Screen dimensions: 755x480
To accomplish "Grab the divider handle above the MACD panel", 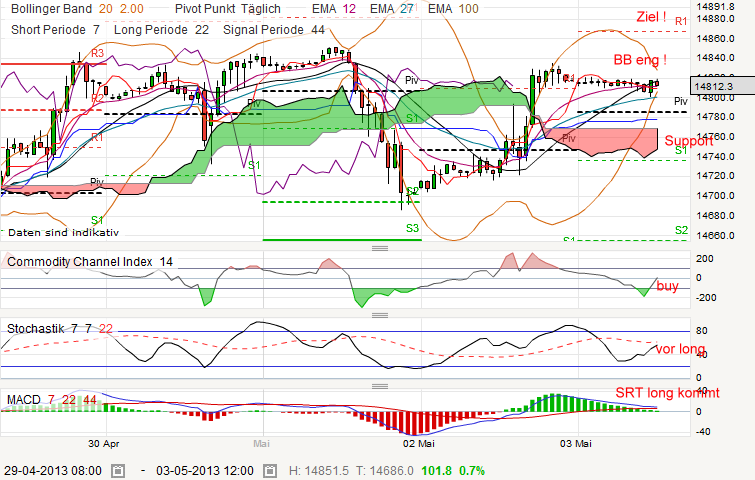I will [380, 386].
